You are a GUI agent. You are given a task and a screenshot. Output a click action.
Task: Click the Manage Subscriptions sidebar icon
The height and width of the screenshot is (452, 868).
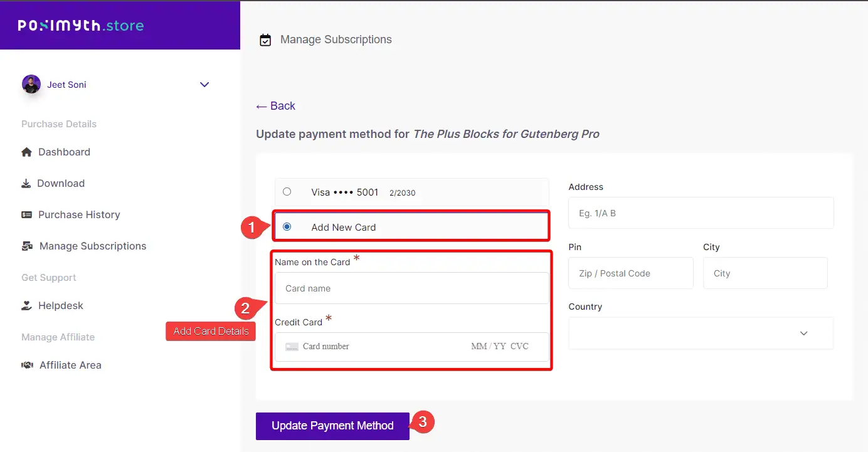[x=27, y=246]
